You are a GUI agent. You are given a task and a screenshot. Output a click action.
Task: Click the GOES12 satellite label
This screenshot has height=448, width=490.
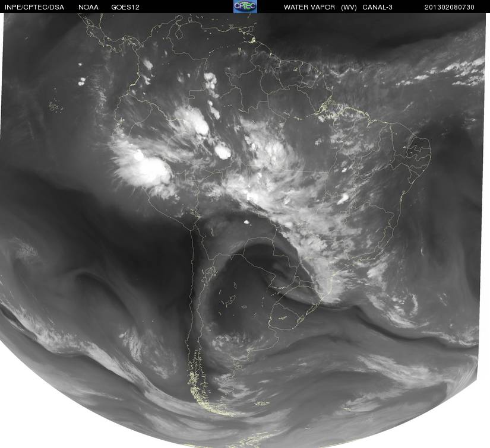tap(125, 7)
